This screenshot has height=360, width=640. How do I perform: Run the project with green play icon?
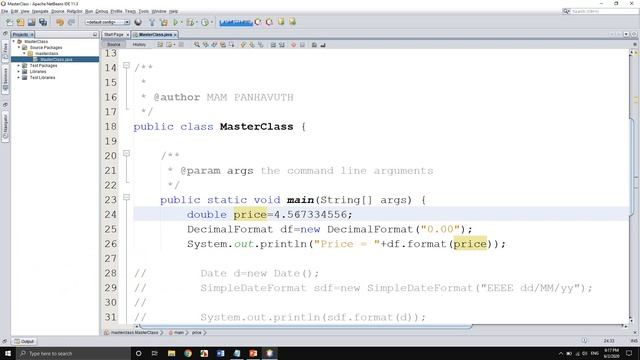point(176,22)
